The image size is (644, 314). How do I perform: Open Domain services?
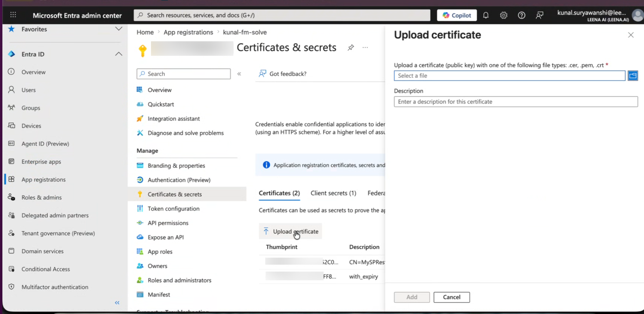42,251
